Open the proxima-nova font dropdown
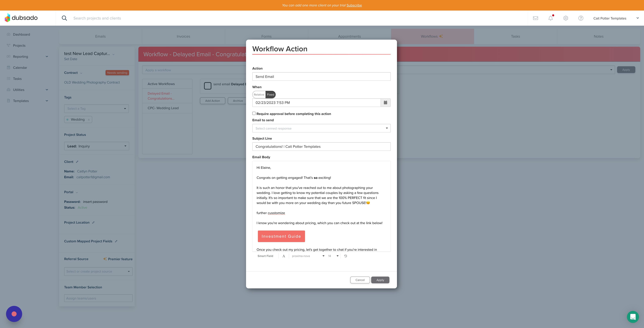Viewport: 644px width, 328px height. [x=308, y=256]
